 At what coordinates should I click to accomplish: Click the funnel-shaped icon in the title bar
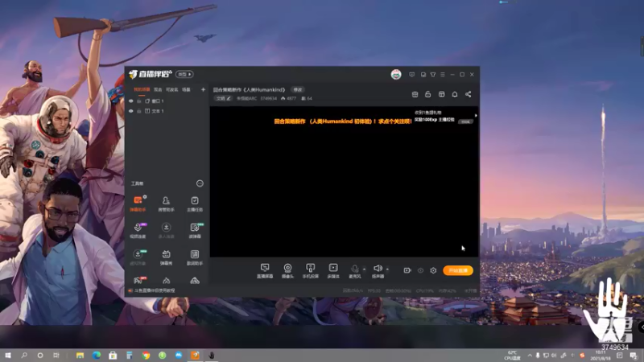(x=433, y=75)
